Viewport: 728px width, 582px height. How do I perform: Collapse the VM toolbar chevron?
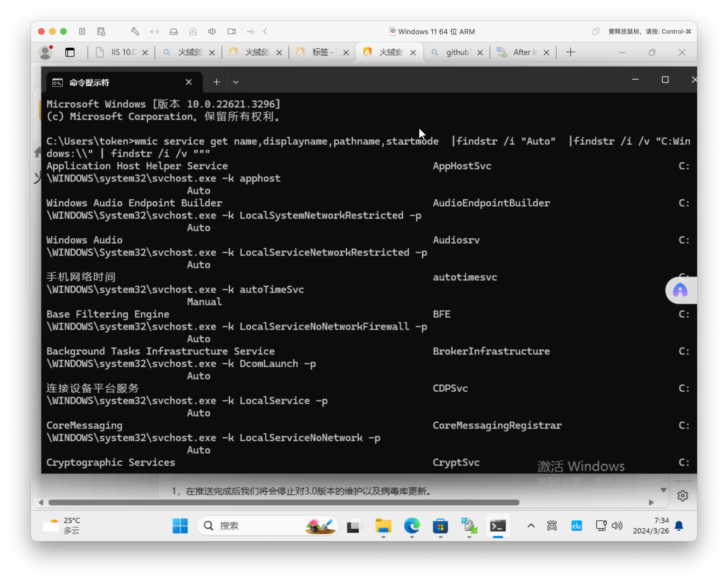pos(265,31)
